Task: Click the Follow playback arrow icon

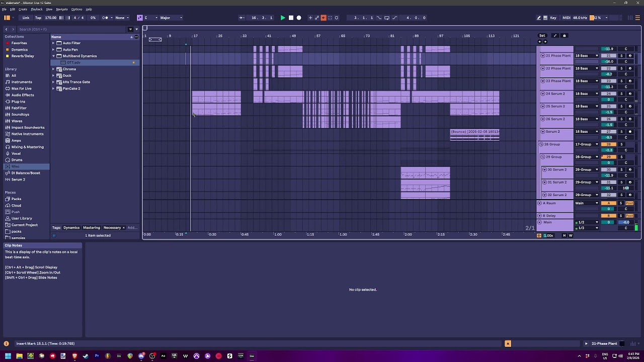Action: point(242,18)
